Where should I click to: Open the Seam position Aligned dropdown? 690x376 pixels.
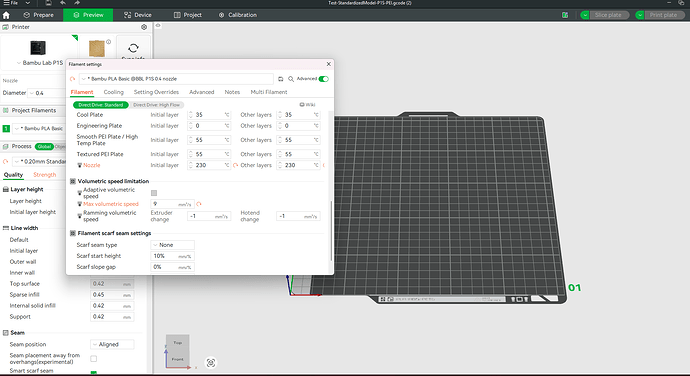(112, 344)
